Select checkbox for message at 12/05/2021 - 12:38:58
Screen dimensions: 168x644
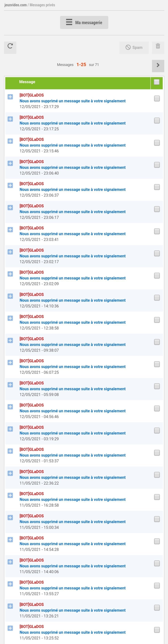click(157, 320)
